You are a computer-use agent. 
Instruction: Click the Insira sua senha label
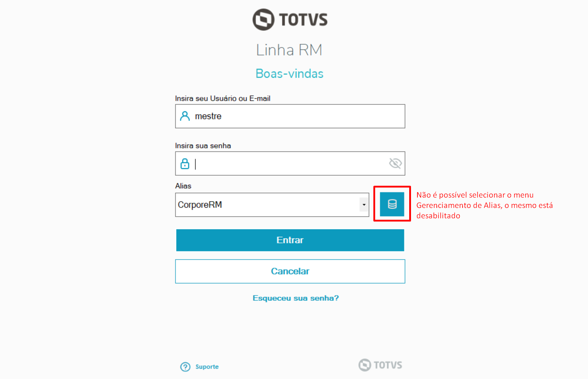[203, 146]
